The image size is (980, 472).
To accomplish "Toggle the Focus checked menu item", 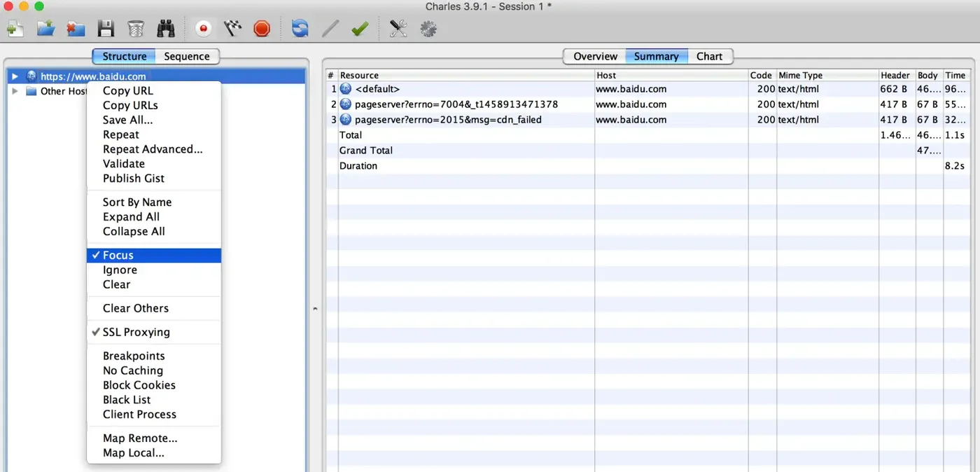I will (154, 256).
